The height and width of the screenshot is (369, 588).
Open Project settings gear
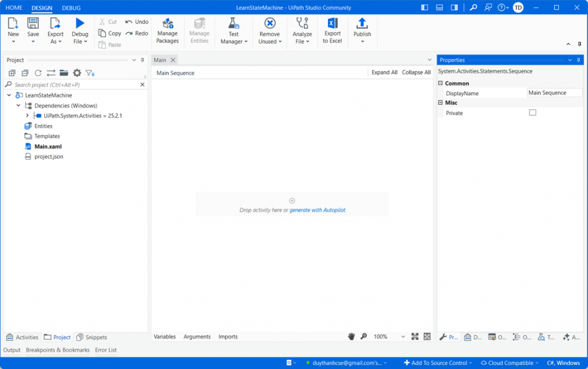click(77, 73)
